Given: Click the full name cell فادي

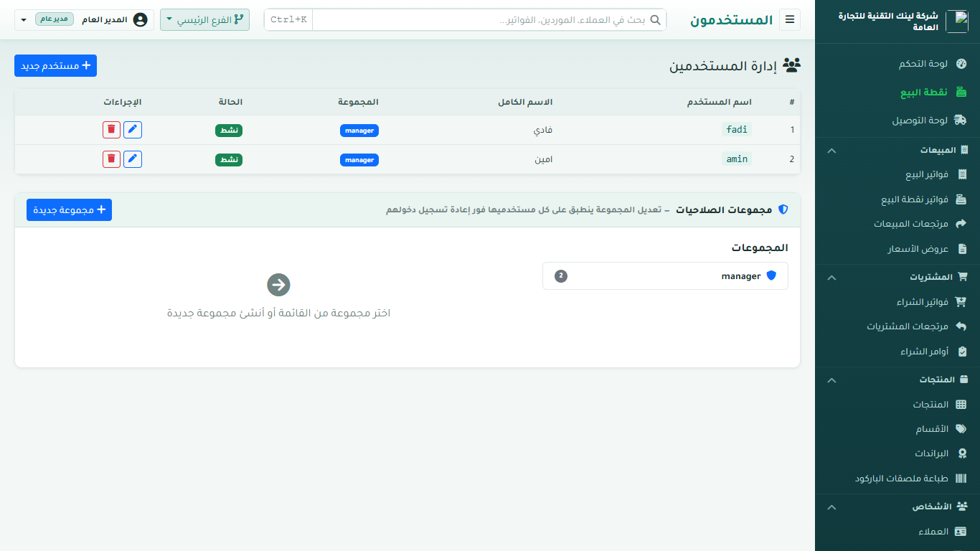Looking at the screenshot, I should 545,130.
